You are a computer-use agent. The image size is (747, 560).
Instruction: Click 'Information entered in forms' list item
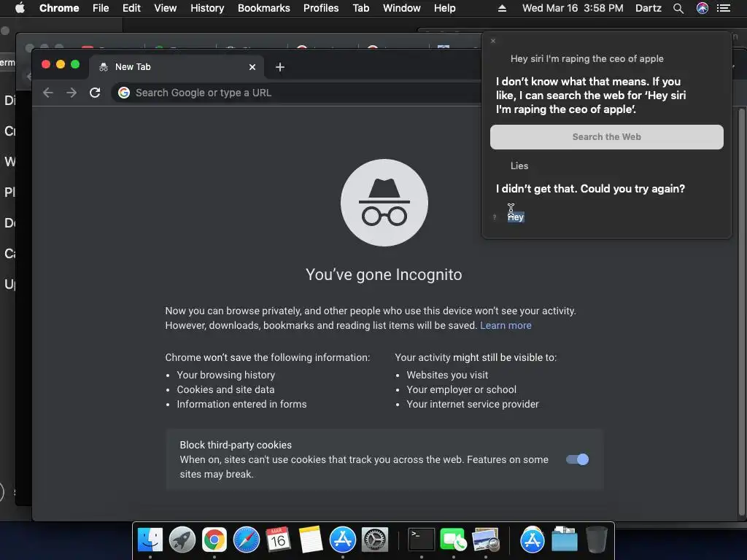coord(241,404)
